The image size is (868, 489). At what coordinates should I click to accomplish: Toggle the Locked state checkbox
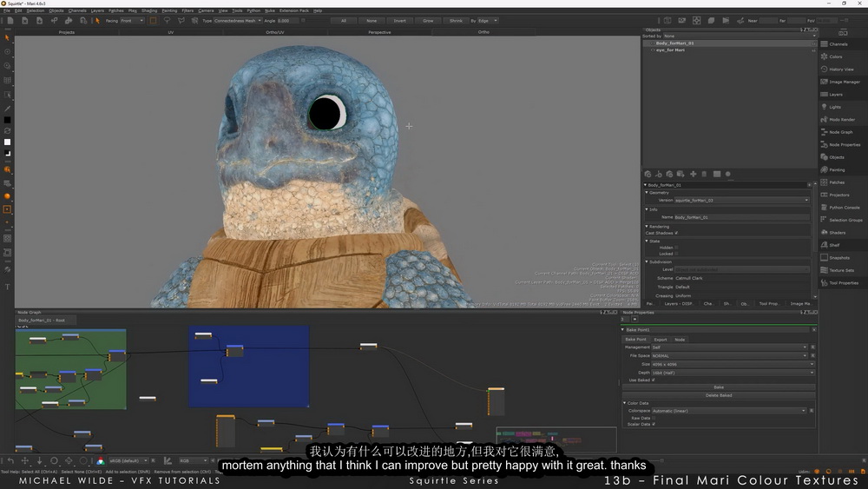tap(676, 254)
